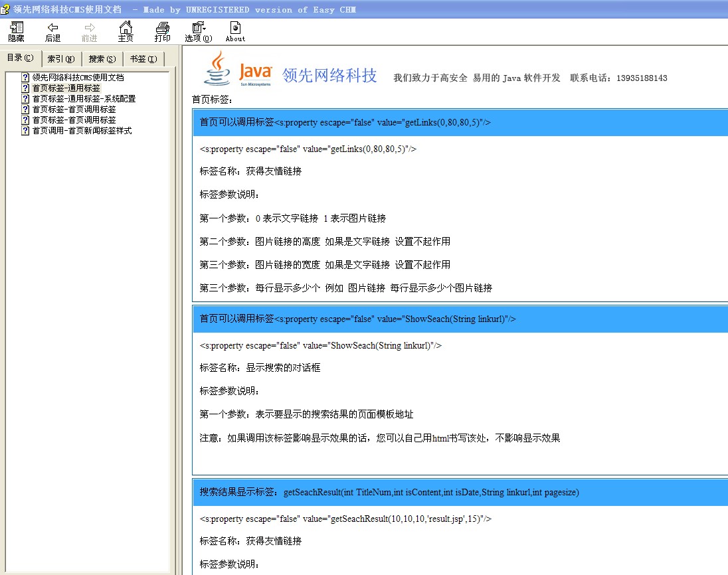The width and height of the screenshot is (728, 575).
Task: Open topic 领先网络科技CMS使用文档 in tree
Action: point(78,78)
